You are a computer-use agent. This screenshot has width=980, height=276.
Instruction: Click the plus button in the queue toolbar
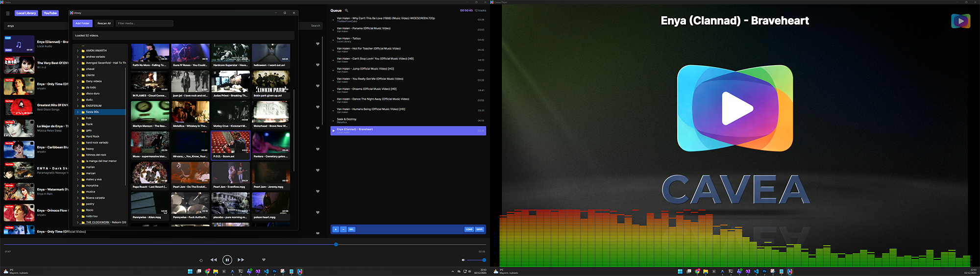pyautogui.click(x=336, y=229)
